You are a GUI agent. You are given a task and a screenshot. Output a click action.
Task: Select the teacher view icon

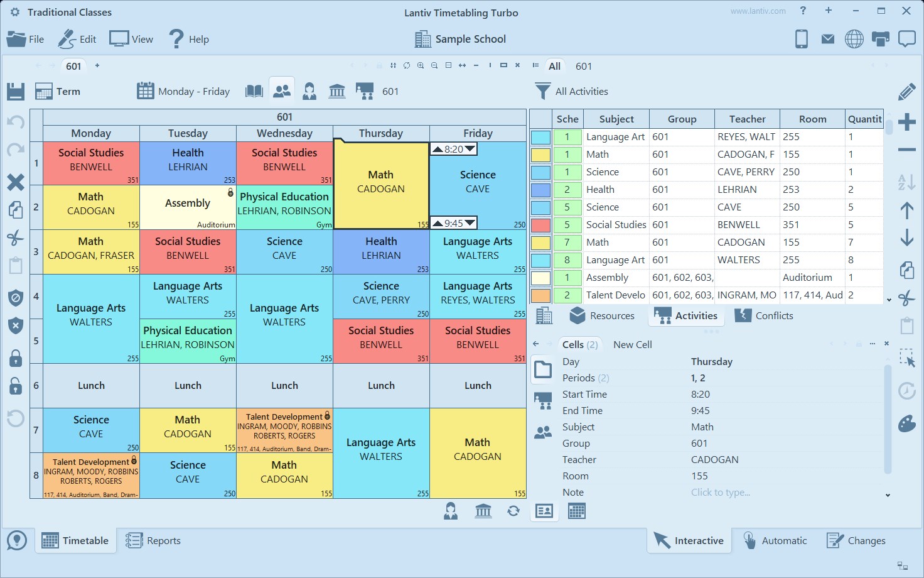[x=309, y=91]
